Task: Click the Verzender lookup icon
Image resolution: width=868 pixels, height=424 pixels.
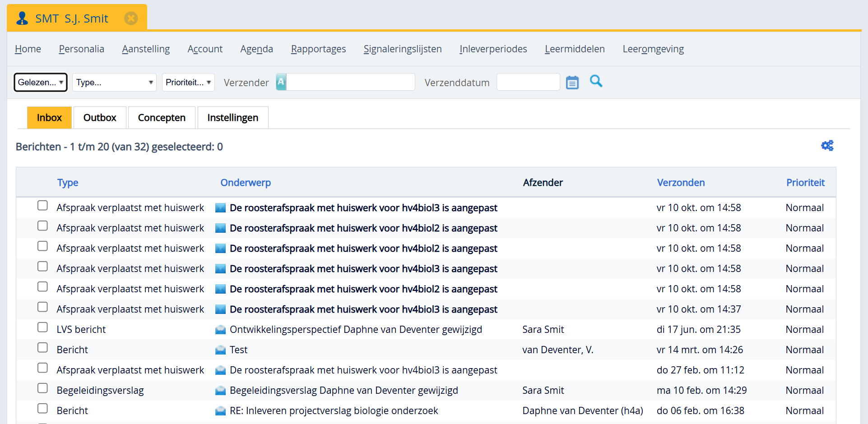Action: (x=281, y=82)
